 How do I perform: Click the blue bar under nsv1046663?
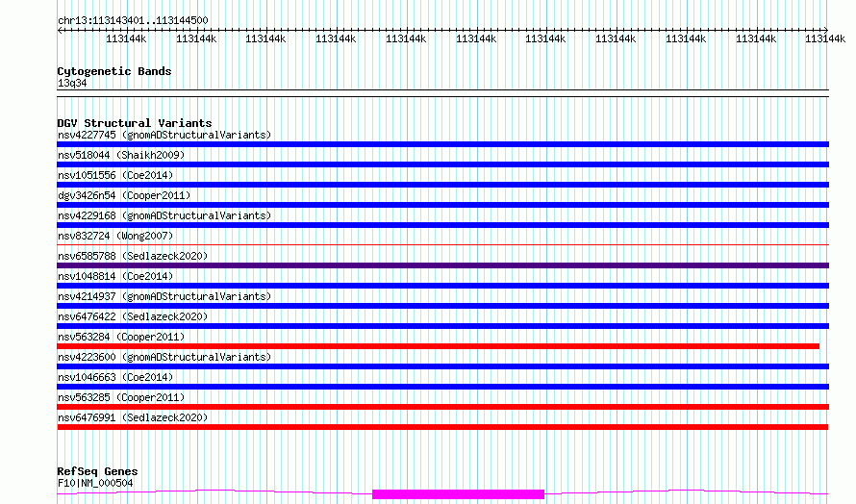pos(442,387)
